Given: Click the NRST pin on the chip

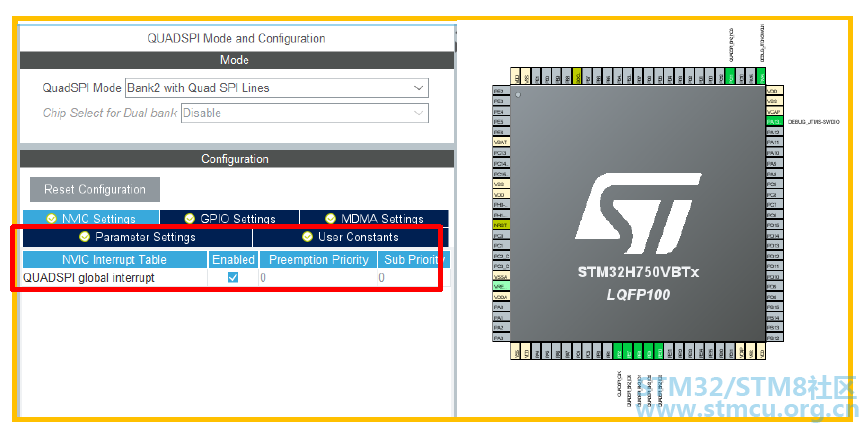Looking at the screenshot, I should tap(502, 225).
